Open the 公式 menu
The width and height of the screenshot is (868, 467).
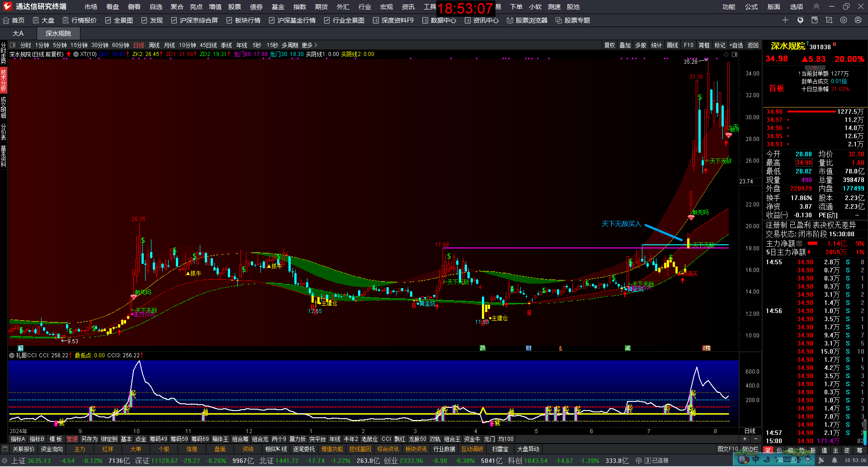tap(751, 7)
